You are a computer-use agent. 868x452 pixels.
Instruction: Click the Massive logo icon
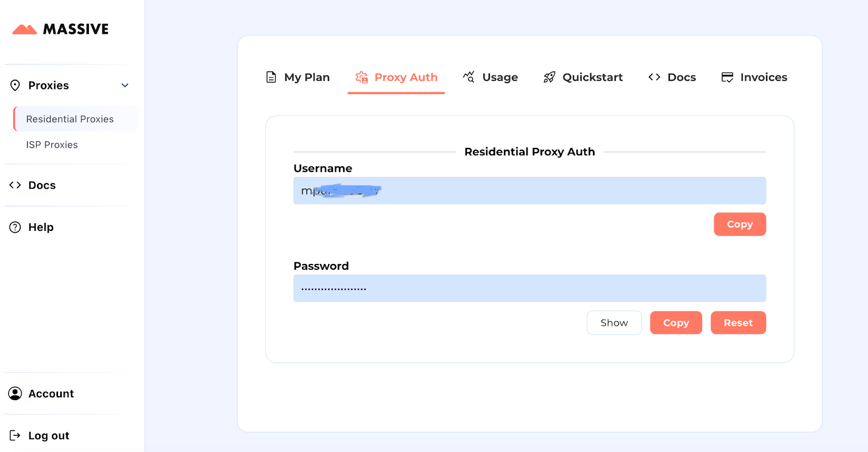(x=24, y=29)
